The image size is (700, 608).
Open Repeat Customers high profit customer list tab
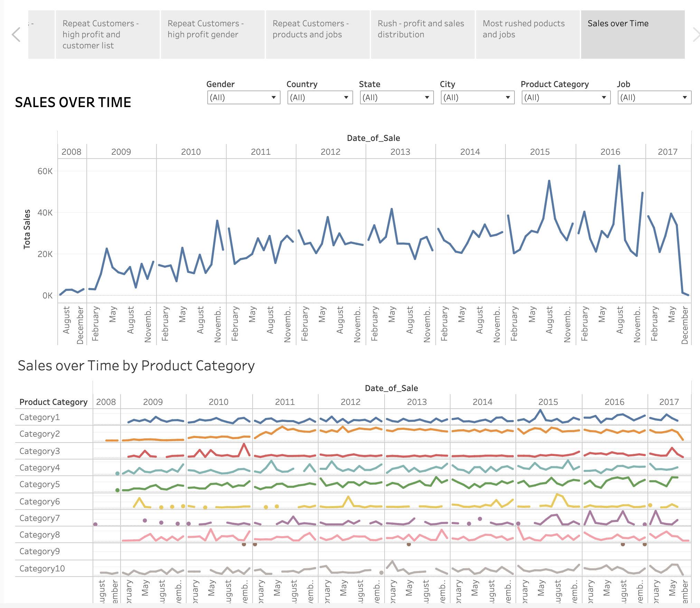(107, 34)
